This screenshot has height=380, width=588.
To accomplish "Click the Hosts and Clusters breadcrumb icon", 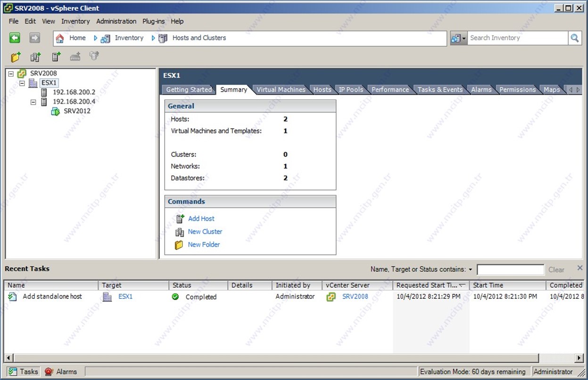I will tap(163, 38).
